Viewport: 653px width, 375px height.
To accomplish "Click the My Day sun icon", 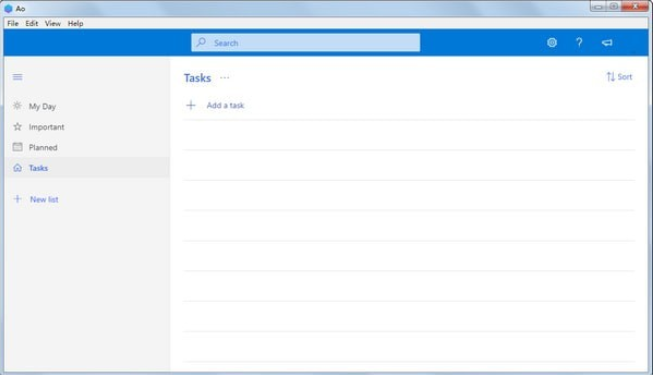I will click(17, 106).
